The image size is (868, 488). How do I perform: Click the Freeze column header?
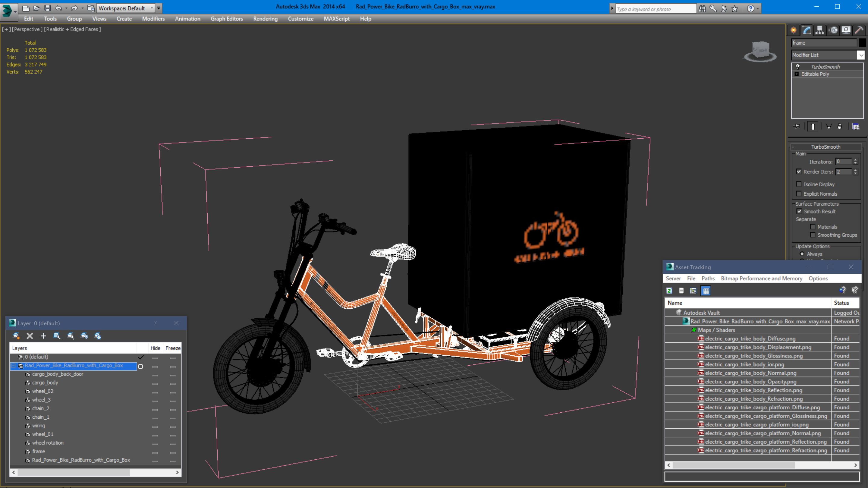point(173,348)
